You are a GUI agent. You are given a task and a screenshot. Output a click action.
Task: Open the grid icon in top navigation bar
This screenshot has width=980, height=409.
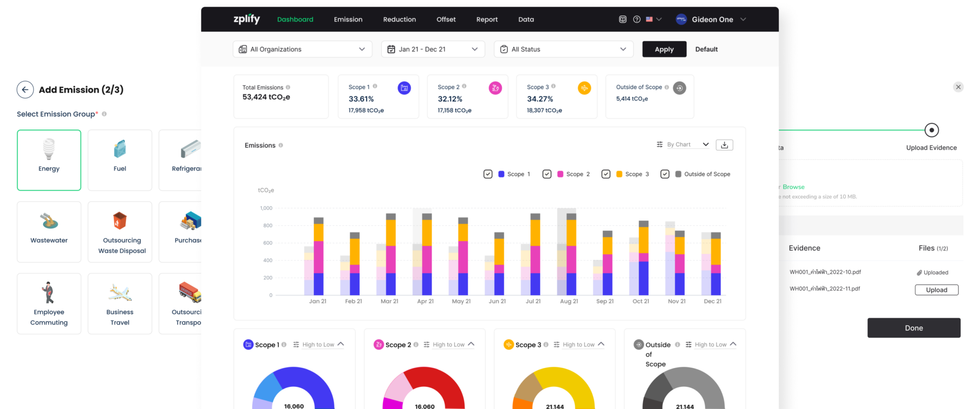(623, 20)
